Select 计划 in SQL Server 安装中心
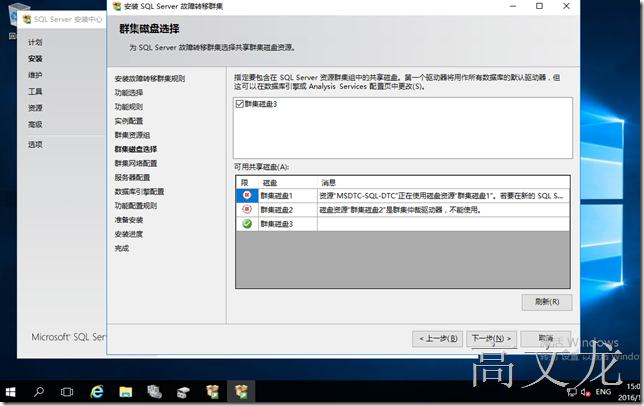The image size is (644, 406). pyautogui.click(x=35, y=42)
